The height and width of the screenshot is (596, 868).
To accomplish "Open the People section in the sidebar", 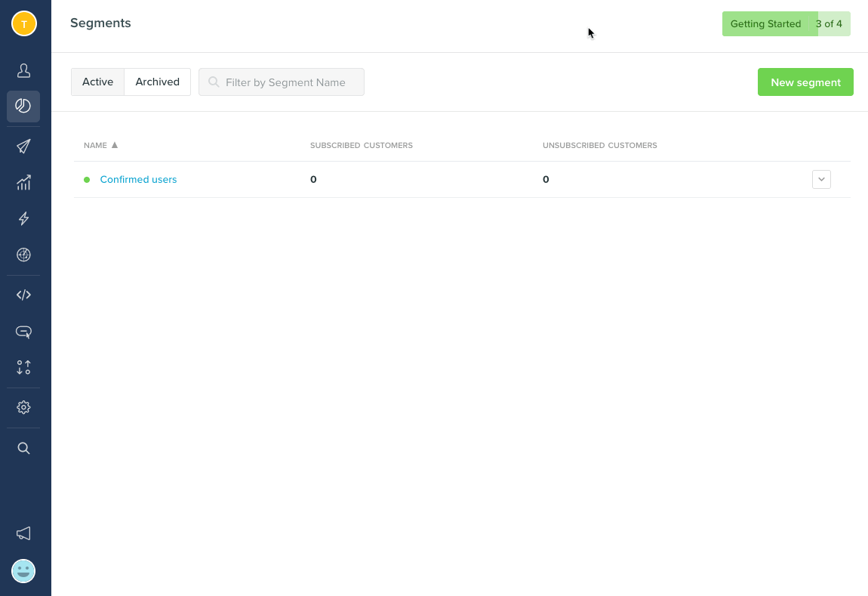I will (23, 70).
